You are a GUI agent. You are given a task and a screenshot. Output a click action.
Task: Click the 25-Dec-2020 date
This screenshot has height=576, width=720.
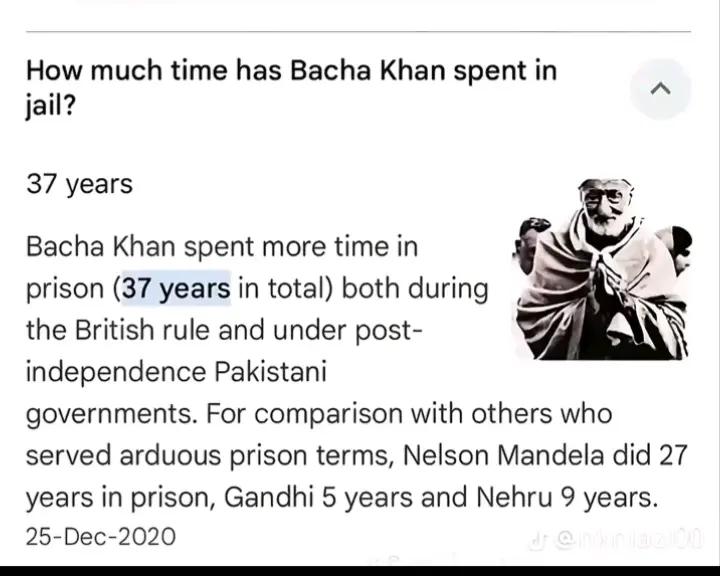(x=100, y=537)
